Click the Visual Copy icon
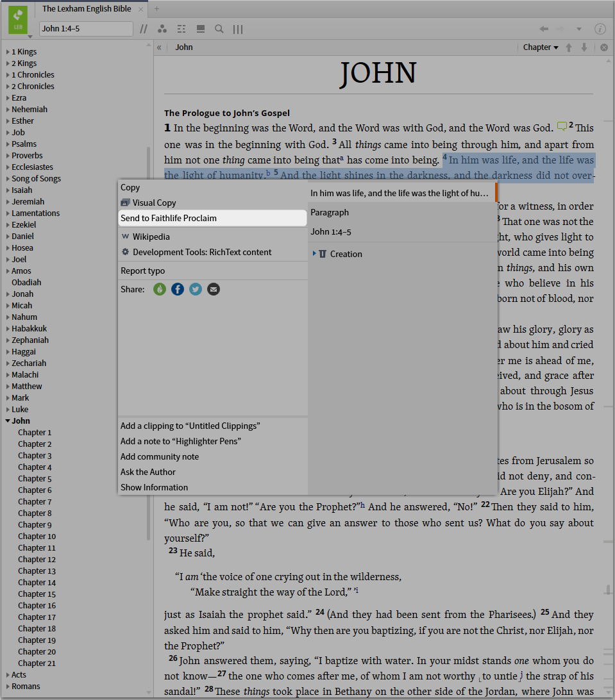Viewport: 615px width, 700px height. click(x=126, y=203)
